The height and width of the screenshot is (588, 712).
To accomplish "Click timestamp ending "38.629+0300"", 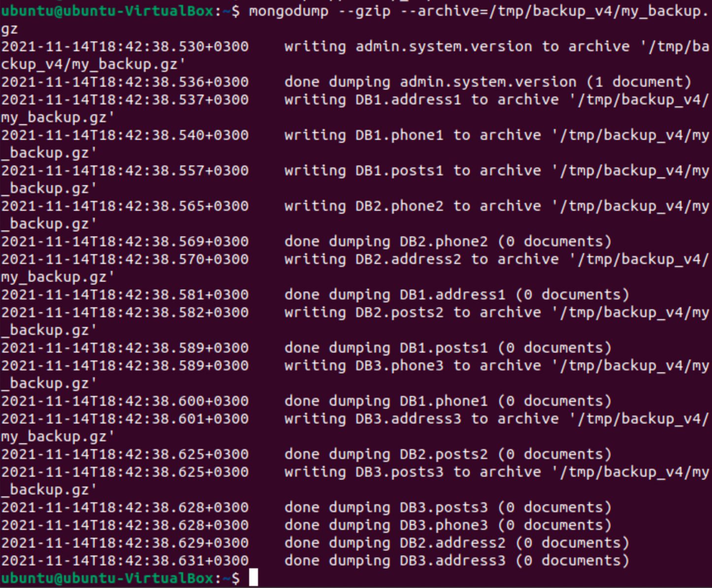I will pos(125,543).
